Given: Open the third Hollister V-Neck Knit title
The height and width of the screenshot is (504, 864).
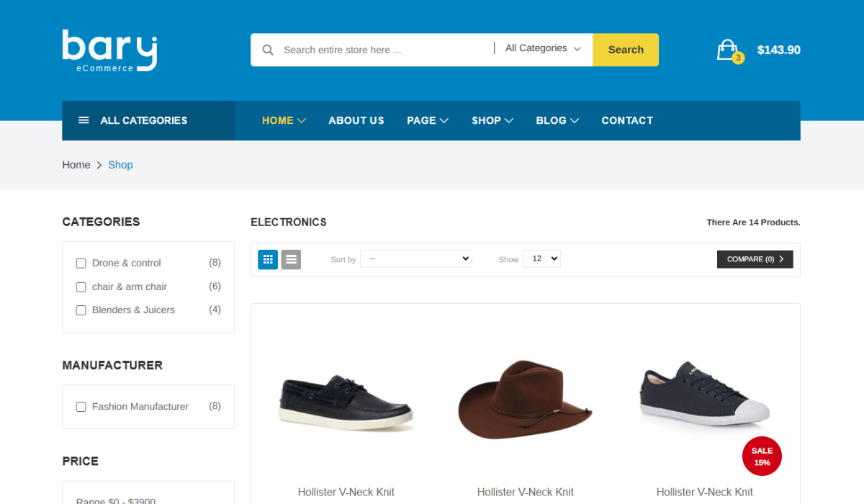Looking at the screenshot, I should [x=705, y=492].
